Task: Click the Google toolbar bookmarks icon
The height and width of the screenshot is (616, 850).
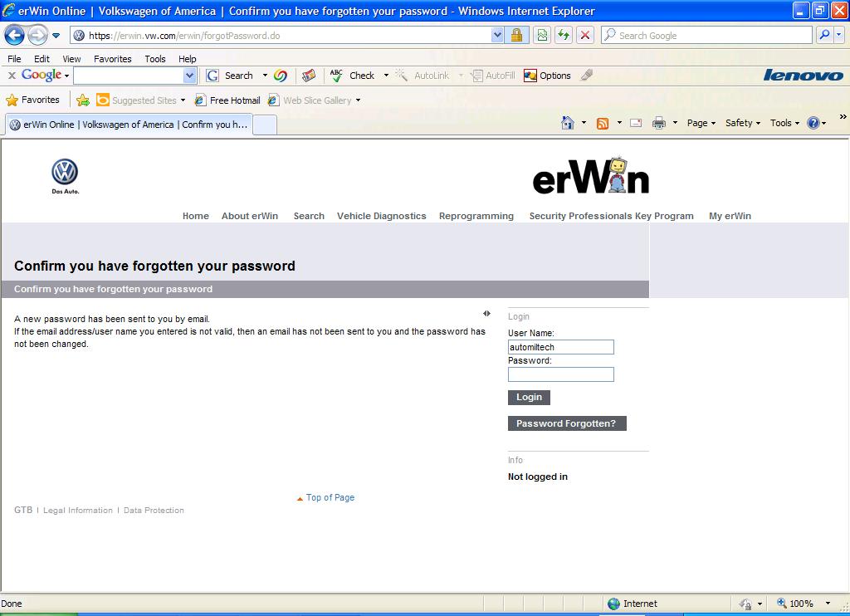Action: tap(309, 76)
